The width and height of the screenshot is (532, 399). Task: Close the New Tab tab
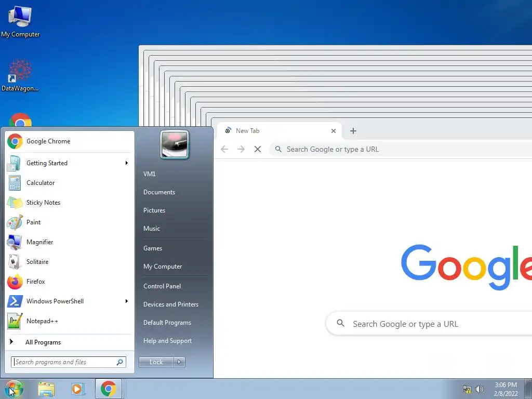[334, 131]
